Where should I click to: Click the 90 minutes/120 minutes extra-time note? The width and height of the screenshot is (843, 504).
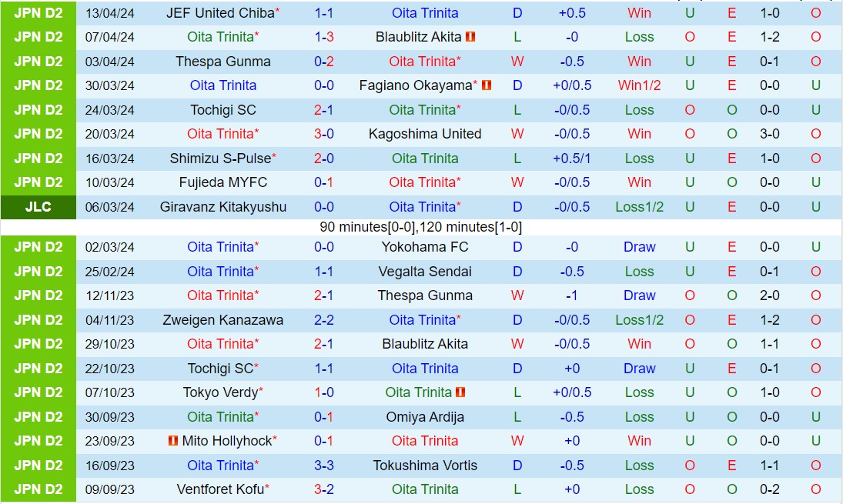[420, 227]
